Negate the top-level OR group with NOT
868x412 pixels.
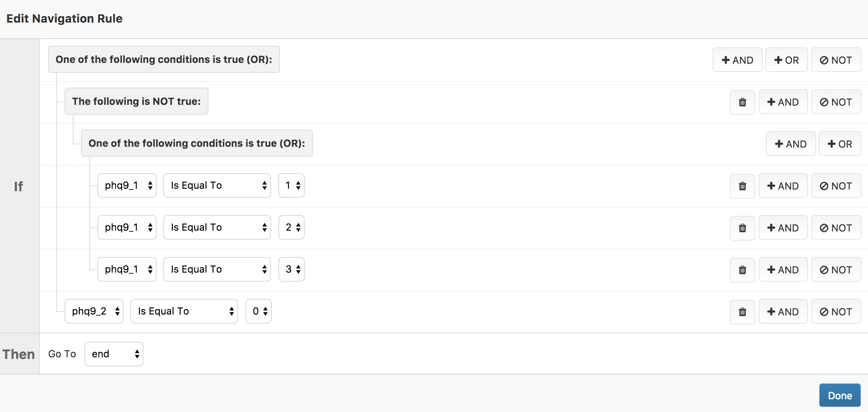tap(836, 60)
